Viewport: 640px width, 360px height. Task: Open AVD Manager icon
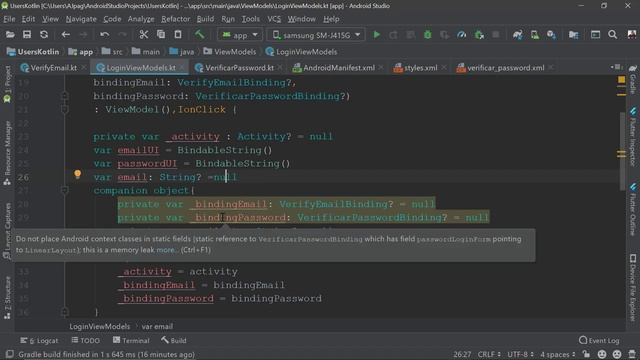[x=535, y=35]
